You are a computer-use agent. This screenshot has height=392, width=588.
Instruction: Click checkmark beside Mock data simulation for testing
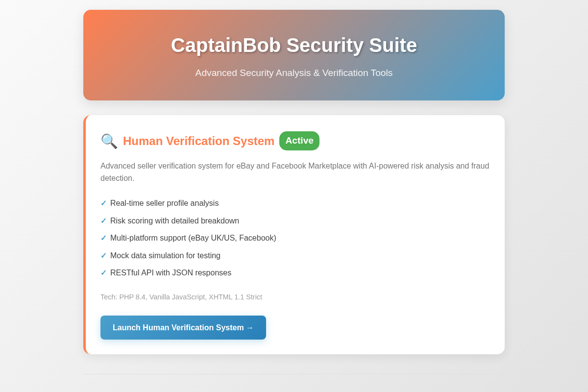tap(103, 256)
